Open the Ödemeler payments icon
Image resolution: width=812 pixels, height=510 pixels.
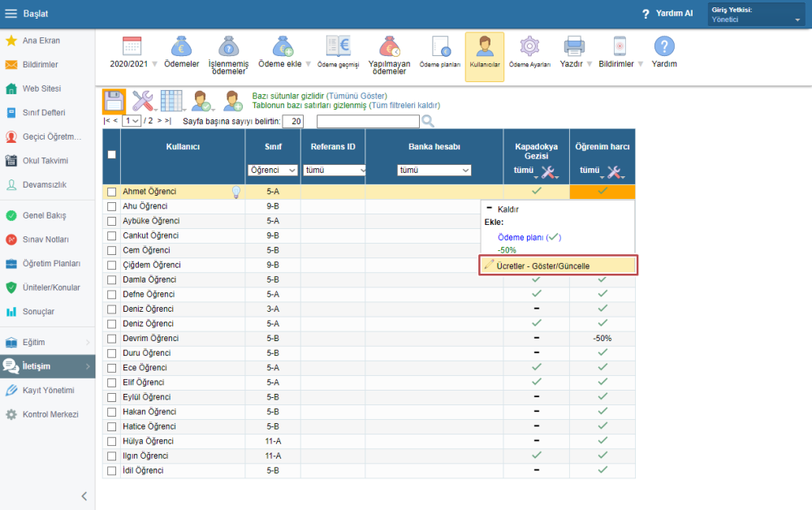click(x=181, y=47)
